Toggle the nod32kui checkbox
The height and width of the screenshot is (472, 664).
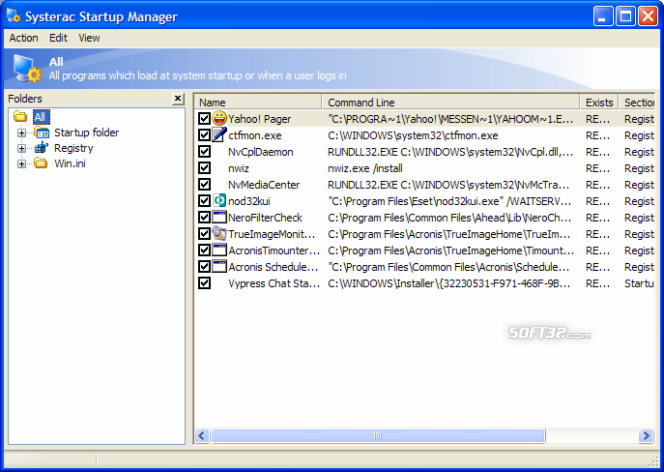tap(204, 201)
